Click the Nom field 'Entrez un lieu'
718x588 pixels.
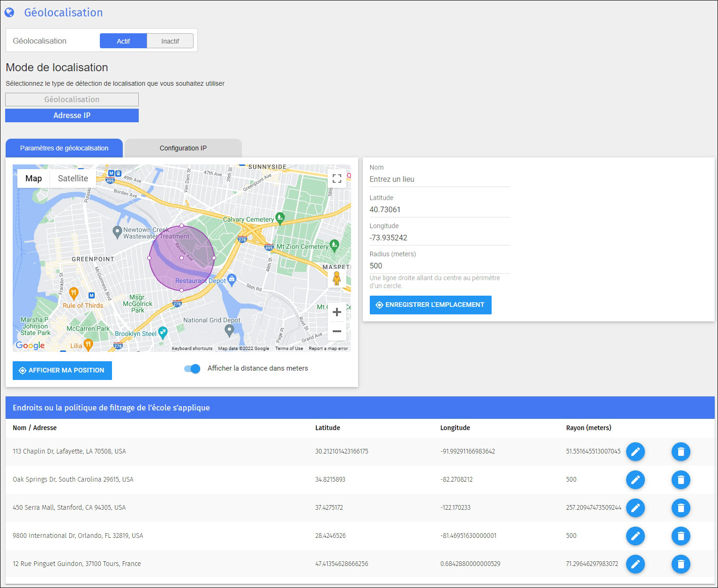(440, 179)
